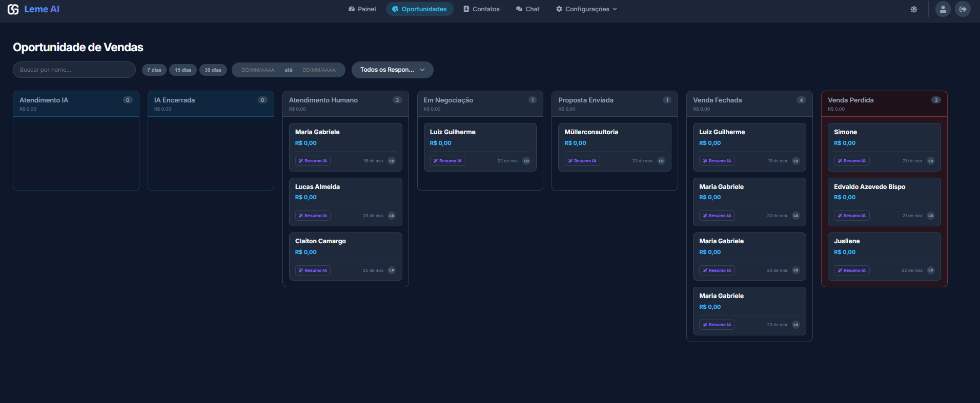Screen dimensions: 980x403
Task: Select the 15 dias filter chip
Action: [x=183, y=70]
